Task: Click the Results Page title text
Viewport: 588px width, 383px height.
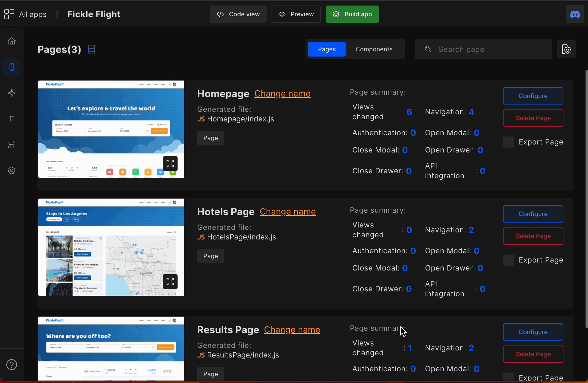Action: click(x=228, y=330)
